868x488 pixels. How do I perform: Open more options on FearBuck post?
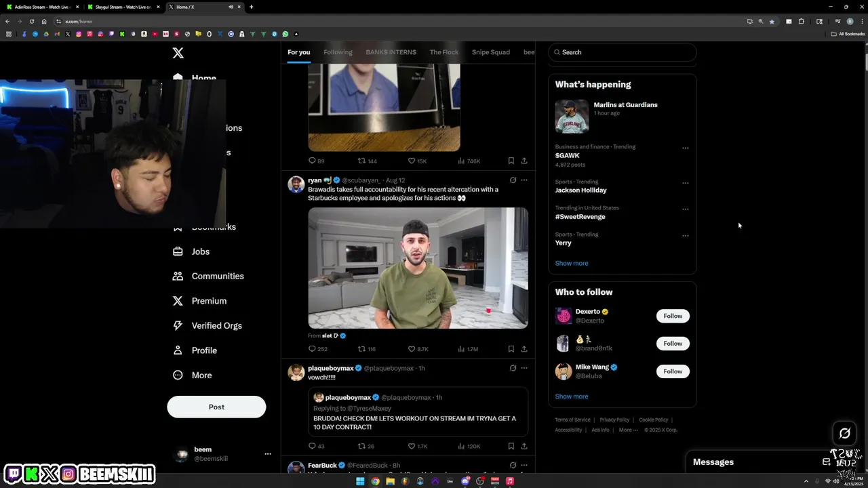pos(524,465)
